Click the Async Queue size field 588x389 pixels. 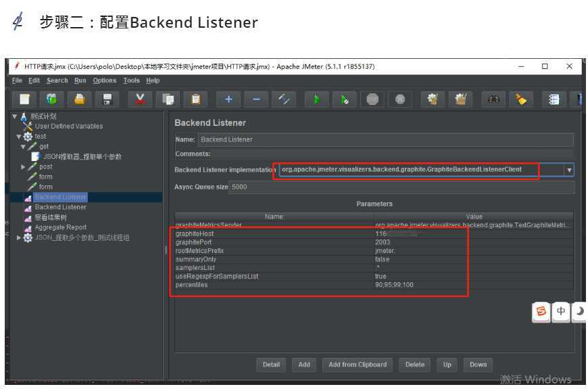coord(402,187)
